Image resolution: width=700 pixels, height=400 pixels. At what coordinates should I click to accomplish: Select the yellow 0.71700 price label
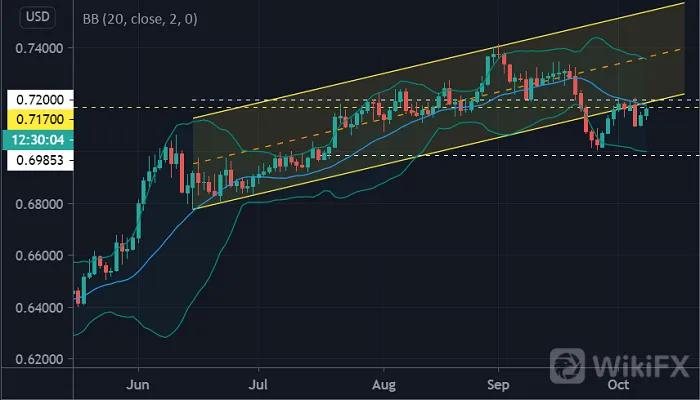40,119
